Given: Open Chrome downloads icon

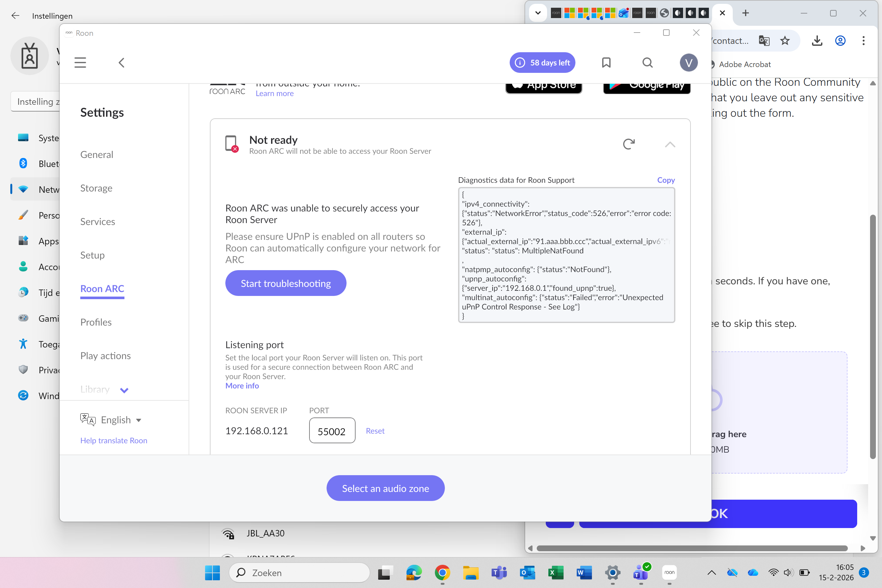Looking at the screenshot, I should [x=817, y=41].
